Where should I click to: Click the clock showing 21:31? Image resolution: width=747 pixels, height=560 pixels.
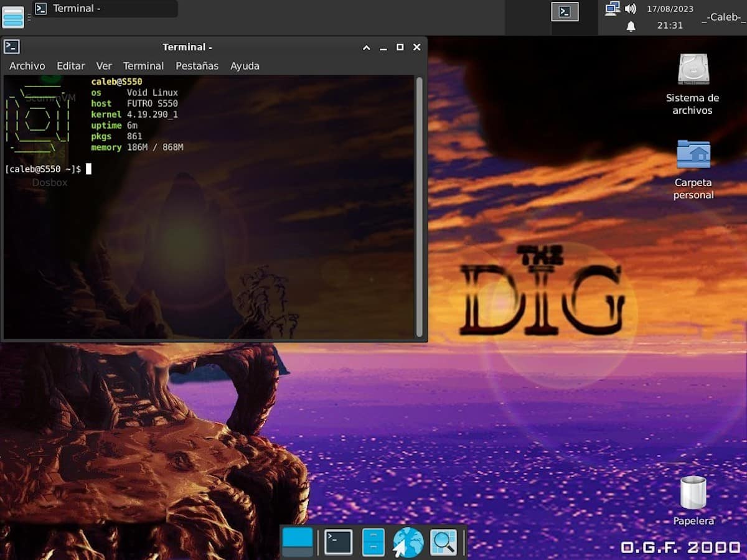pyautogui.click(x=670, y=26)
